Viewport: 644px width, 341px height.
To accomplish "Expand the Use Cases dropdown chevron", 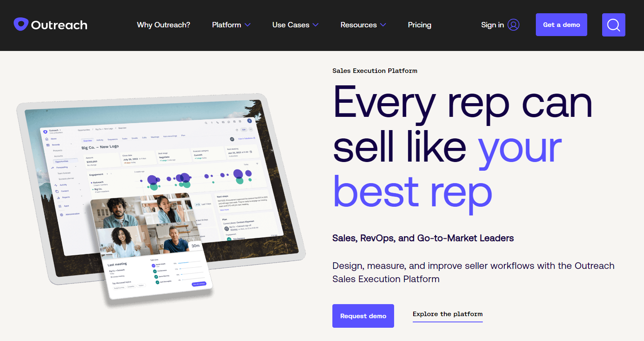I will (315, 25).
